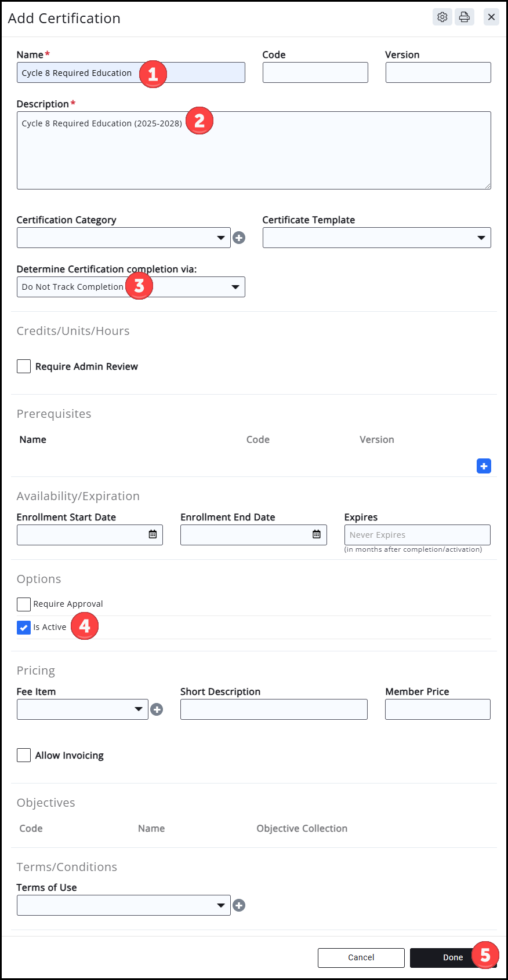Open Enrollment Start Date calendar picker
Viewport: 508px width, 980px height.
point(153,534)
